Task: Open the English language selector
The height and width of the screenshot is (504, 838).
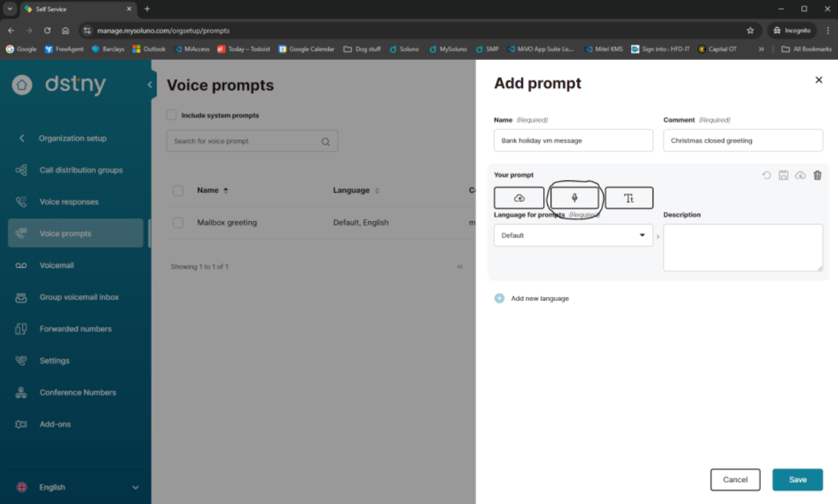Action: pyautogui.click(x=77, y=487)
